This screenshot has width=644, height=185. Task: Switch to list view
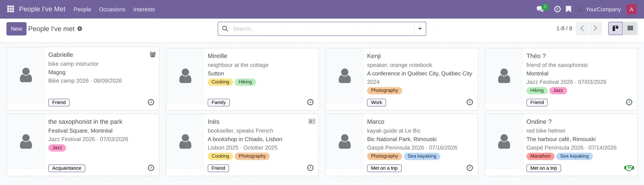click(x=630, y=29)
